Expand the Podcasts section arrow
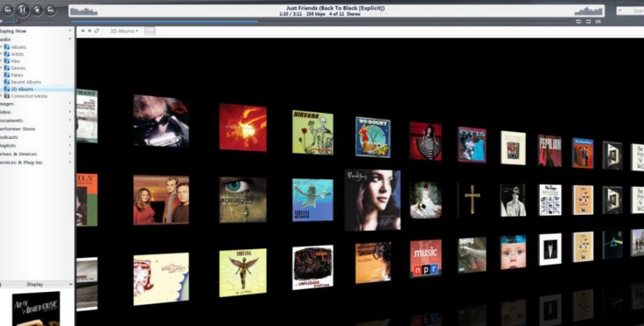 coord(70,137)
